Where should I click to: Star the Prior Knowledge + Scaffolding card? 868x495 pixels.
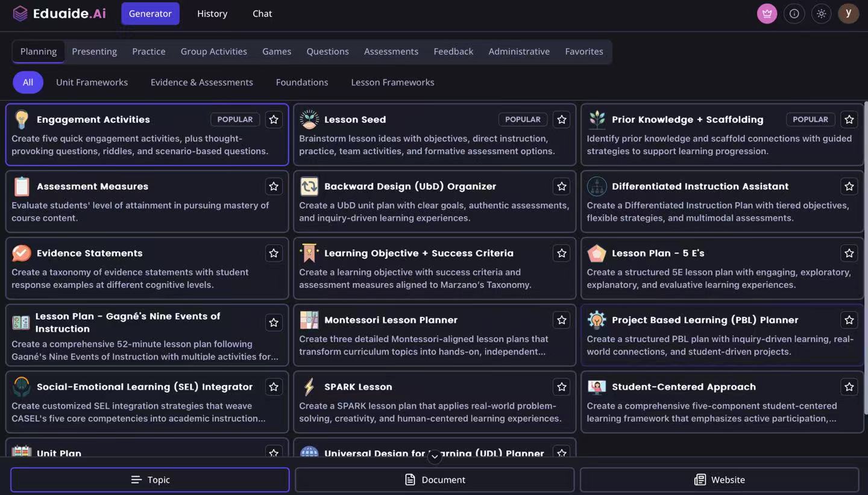(x=849, y=119)
